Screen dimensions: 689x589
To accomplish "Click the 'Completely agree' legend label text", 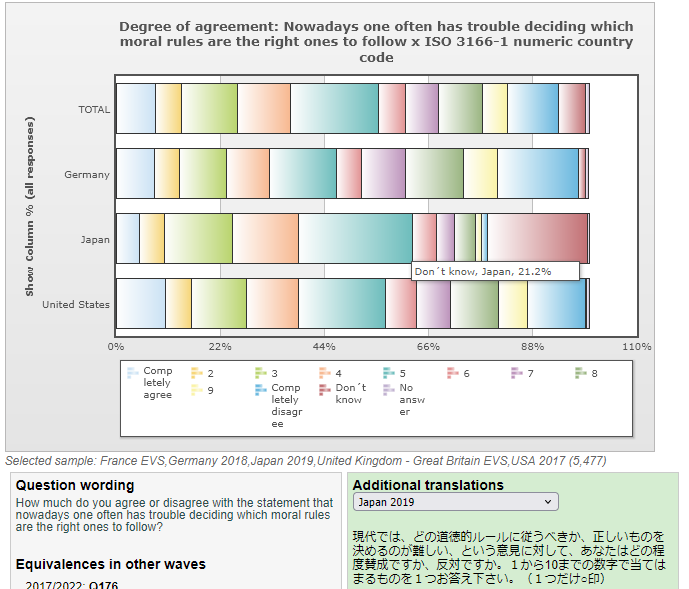I will click(158, 382).
